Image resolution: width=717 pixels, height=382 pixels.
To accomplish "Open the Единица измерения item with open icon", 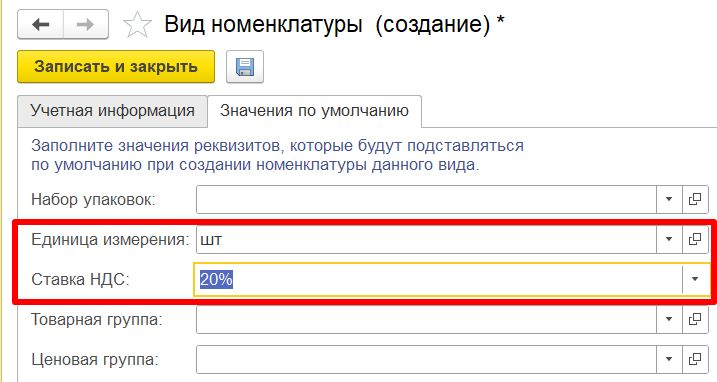I will [695, 239].
